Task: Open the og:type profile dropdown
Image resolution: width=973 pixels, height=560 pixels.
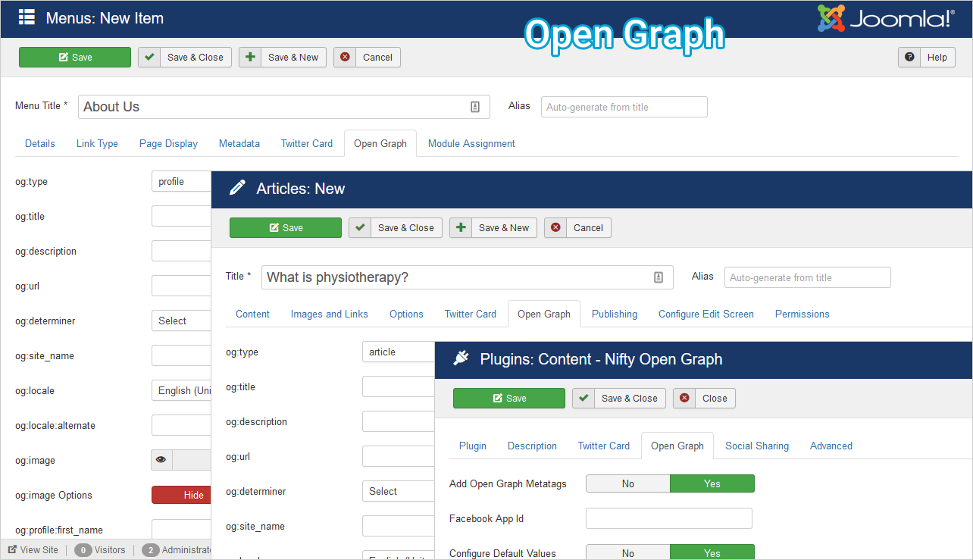Action: coord(182,181)
